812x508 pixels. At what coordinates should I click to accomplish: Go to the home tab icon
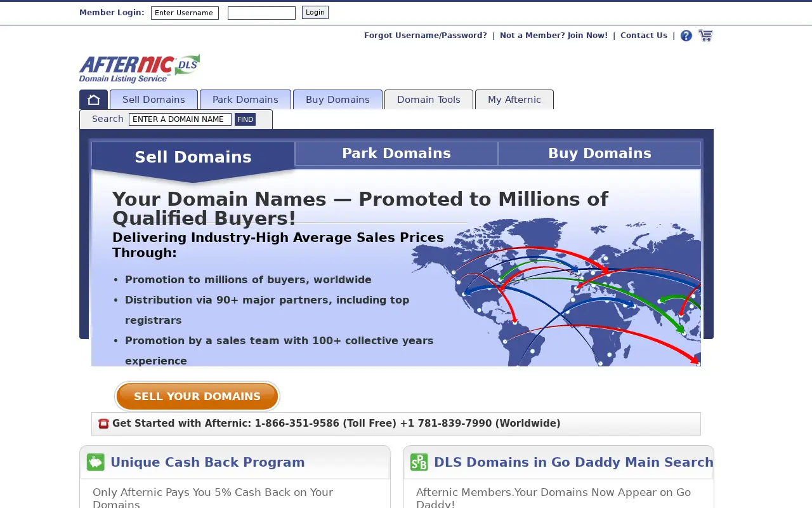[x=93, y=100]
